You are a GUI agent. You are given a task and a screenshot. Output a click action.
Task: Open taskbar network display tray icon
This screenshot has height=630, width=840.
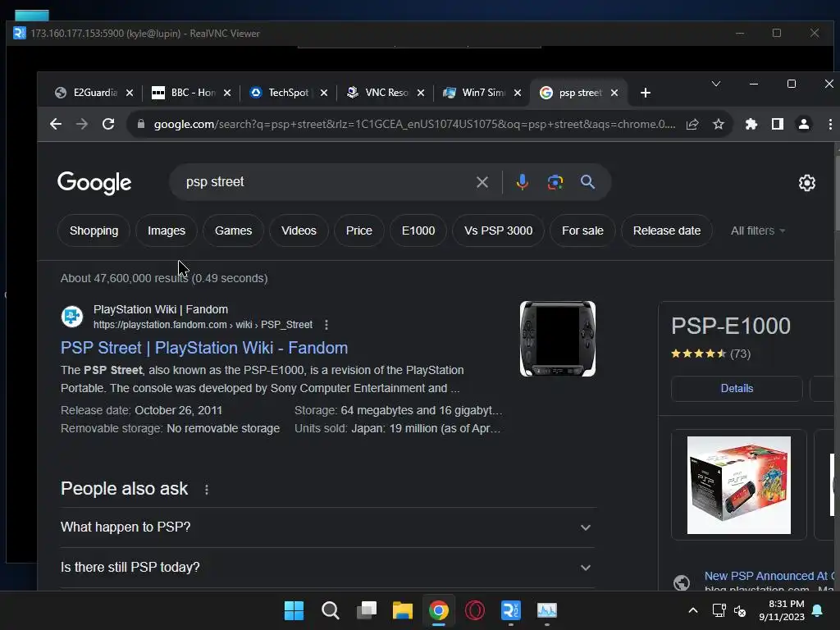pyautogui.click(x=719, y=610)
